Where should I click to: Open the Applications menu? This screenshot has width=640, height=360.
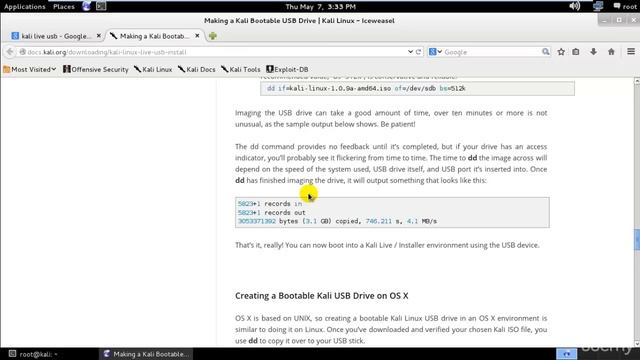24,7
